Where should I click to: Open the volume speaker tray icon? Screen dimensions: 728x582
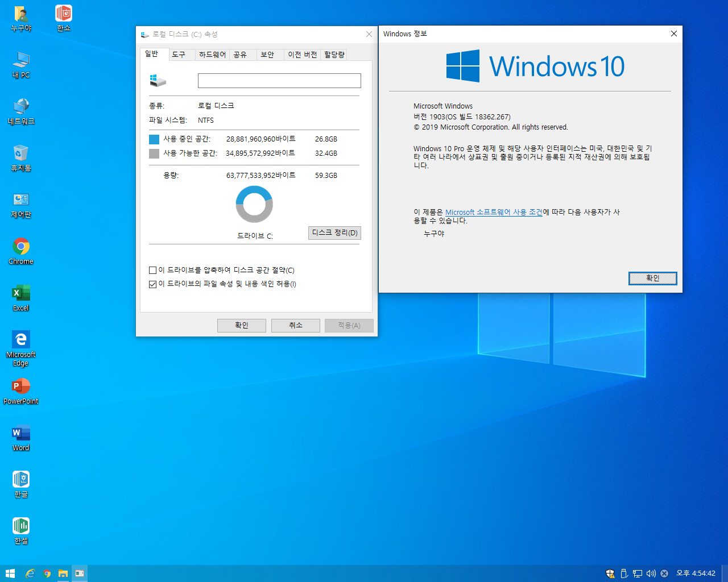(x=651, y=573)
